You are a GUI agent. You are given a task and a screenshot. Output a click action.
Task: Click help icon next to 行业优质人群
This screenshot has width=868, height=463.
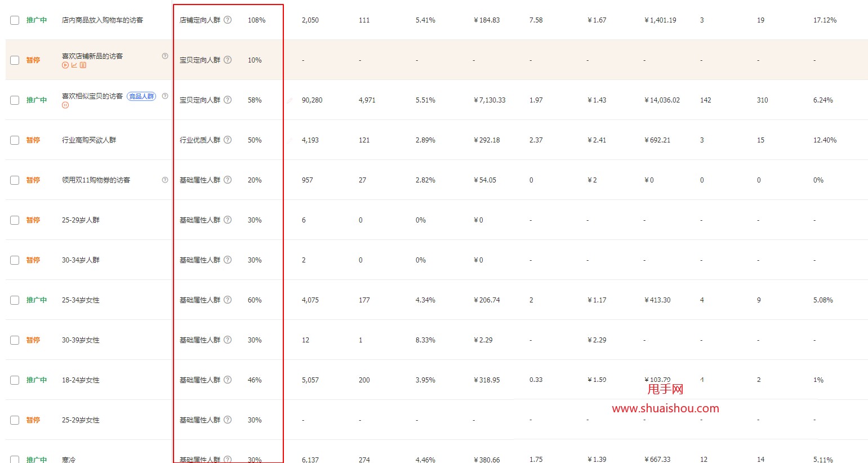click(228, 140)
